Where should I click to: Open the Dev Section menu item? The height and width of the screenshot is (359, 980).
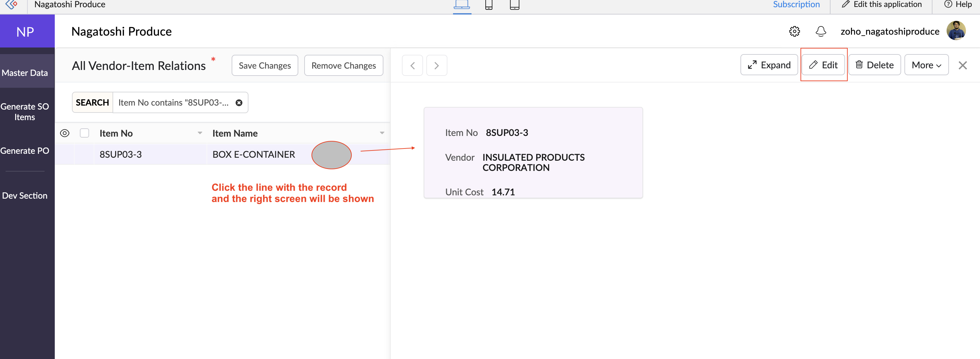click(x=25, y=195)
